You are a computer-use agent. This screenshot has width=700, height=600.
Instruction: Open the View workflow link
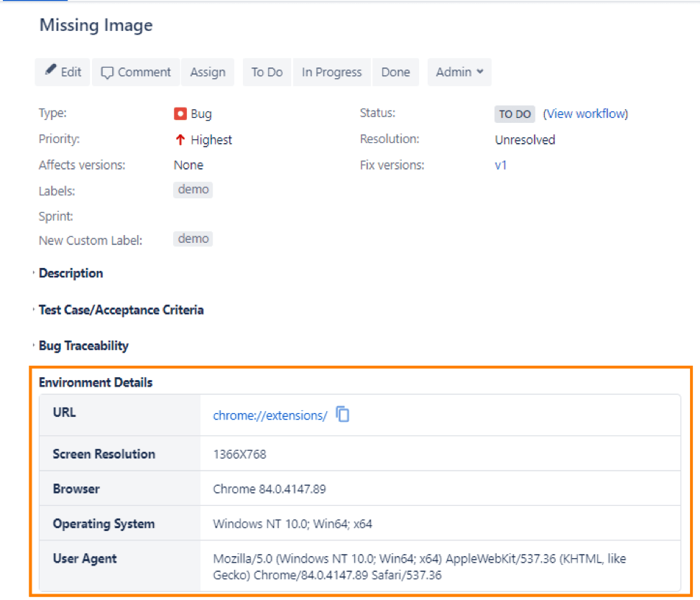(585, 114)
